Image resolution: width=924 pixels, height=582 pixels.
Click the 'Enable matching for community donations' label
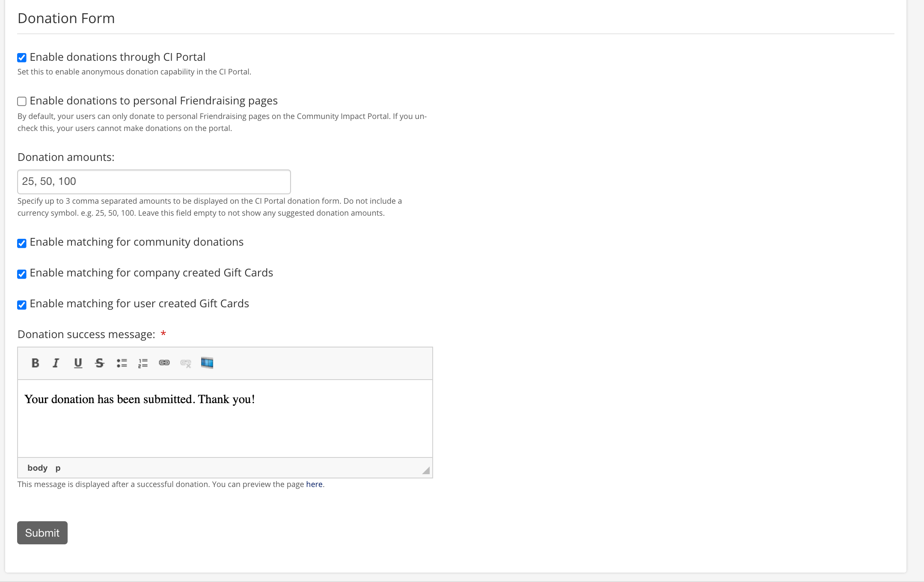[137, 242]
